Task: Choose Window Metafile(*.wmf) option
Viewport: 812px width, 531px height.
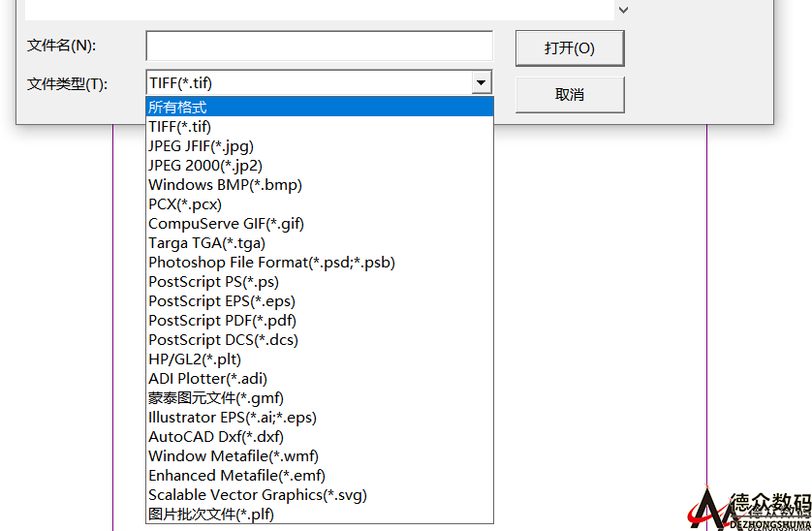Action: point(320,455)
